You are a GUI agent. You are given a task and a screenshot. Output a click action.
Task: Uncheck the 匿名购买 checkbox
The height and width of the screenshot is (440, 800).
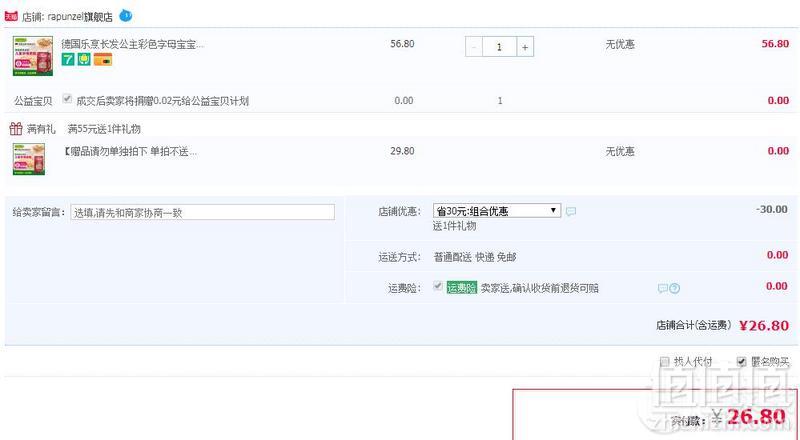[742, 362]
